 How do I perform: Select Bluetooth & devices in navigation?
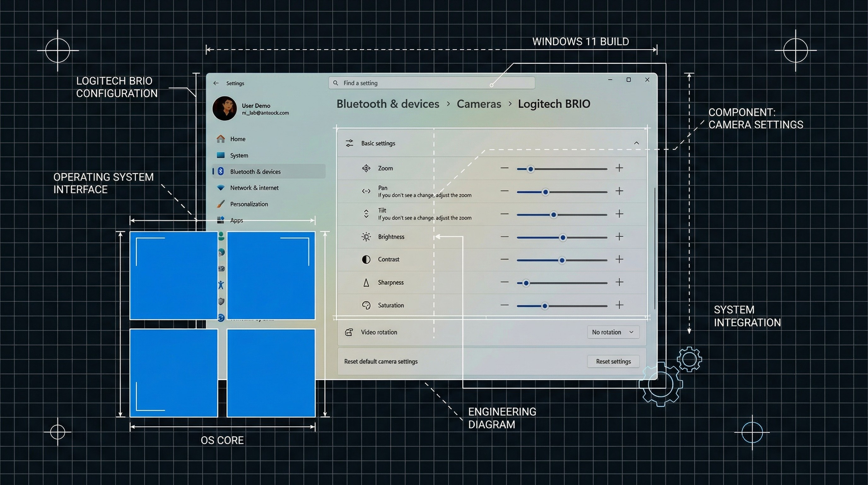click(255, 171)
